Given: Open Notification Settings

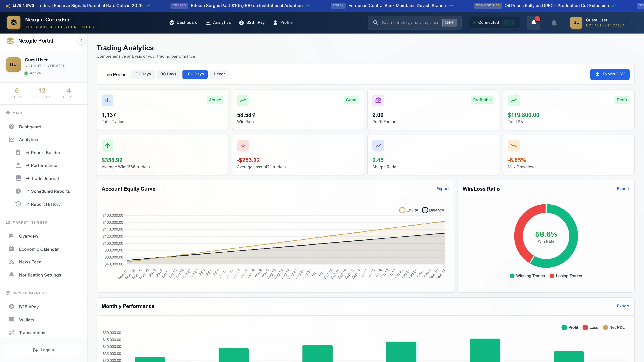Looking at the screenshot, I should click(40, 275).
